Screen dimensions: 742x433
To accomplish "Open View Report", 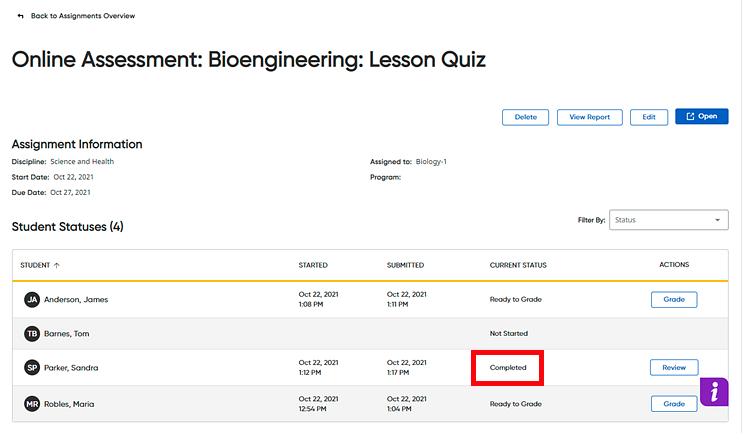I will click(590, 117).
